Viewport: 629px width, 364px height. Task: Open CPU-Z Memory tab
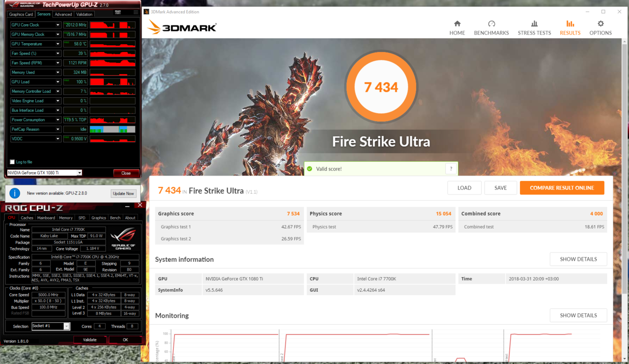66,218
